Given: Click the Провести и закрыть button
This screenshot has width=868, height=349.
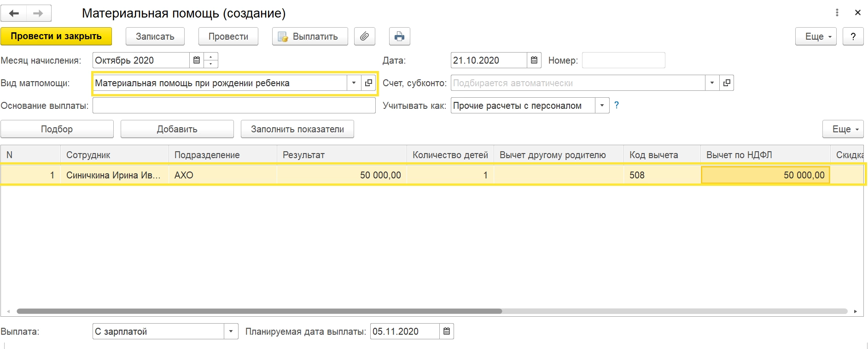Looking at the screenshot, I should click(x=56, y=36).
